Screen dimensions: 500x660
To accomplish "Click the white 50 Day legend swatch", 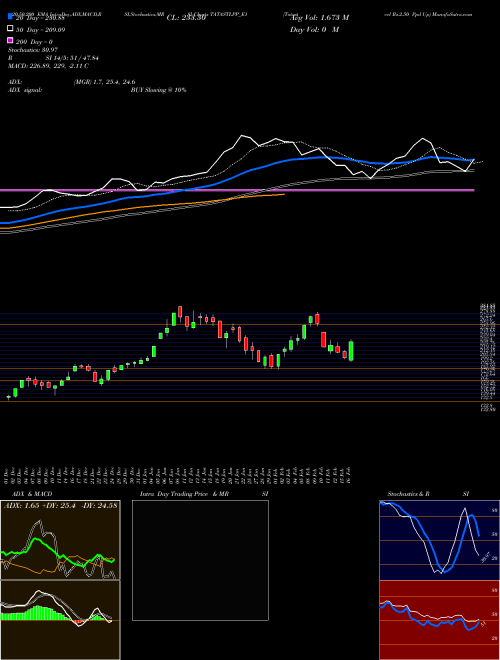I will tap(10, 29).
